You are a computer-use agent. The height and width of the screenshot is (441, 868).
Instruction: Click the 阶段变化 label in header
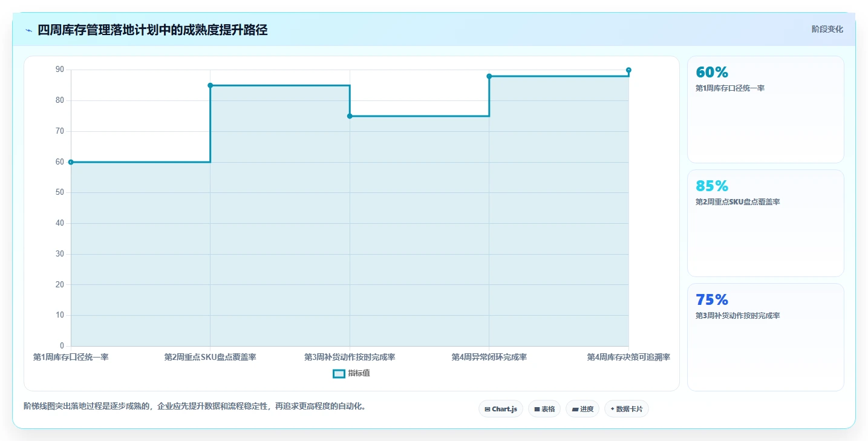coord(827,29)
